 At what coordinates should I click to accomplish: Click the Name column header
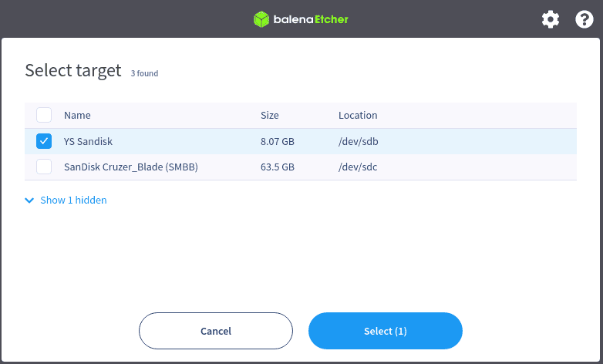pos(77,116)
